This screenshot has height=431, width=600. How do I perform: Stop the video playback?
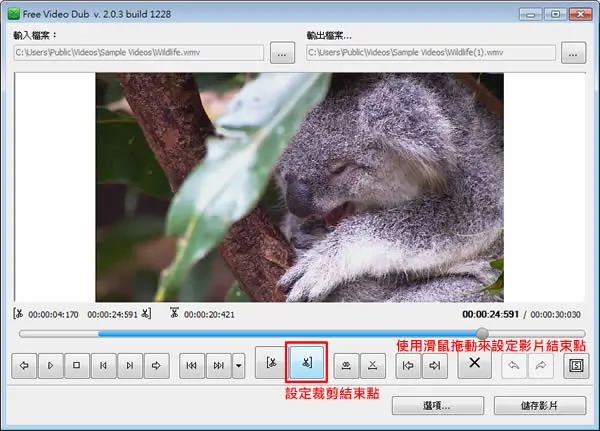point(77,366)
